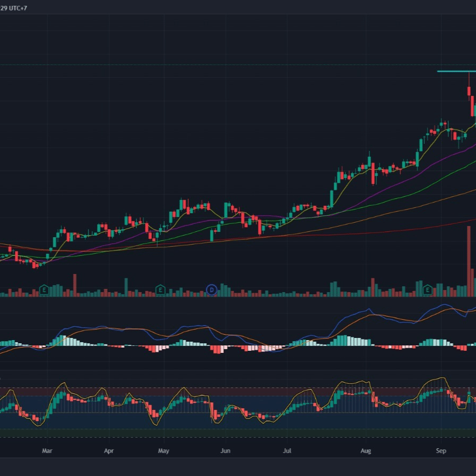Screen dimensions: 476x476
Task: Click the earnings E marker near May
Action: 160,290
